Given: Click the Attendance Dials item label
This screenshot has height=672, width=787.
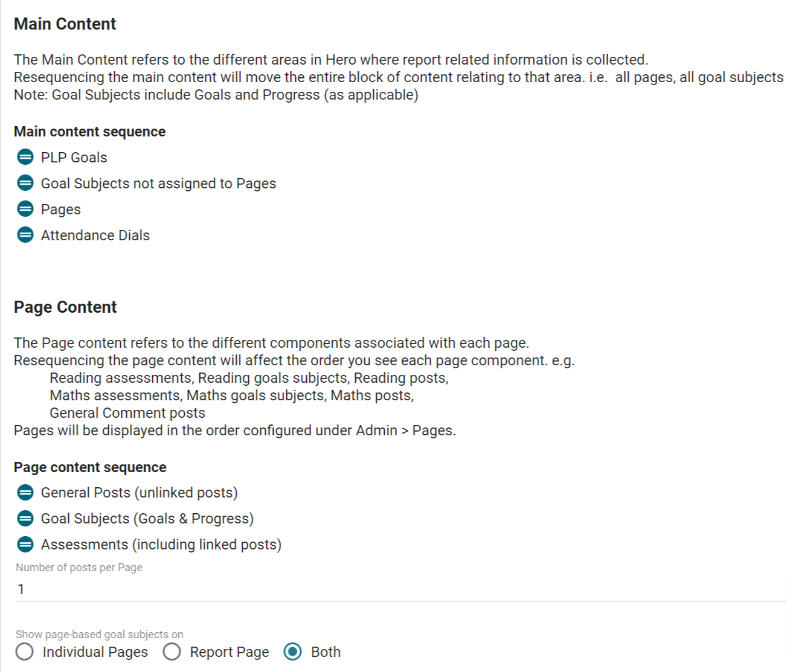Looking at the screenshot, I should 95,235.
